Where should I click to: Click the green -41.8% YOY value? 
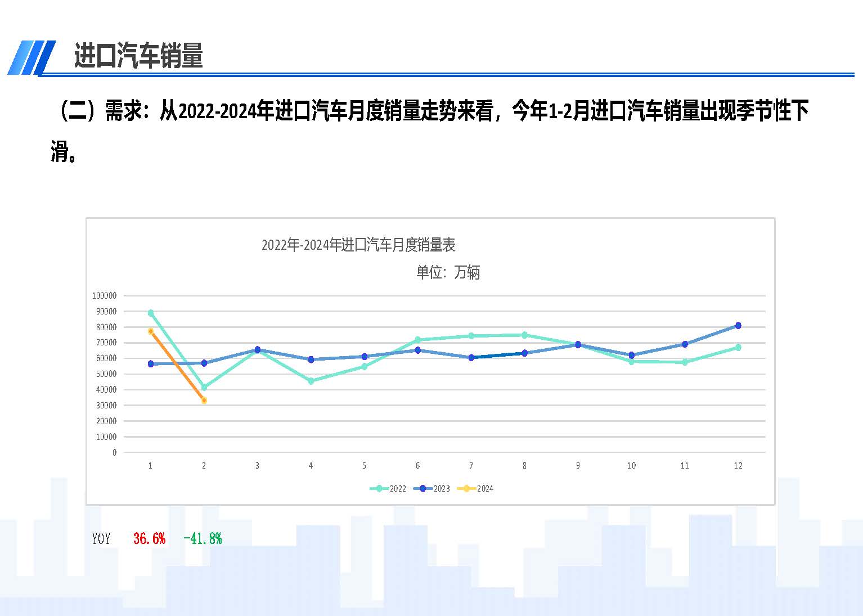point(203,538)
